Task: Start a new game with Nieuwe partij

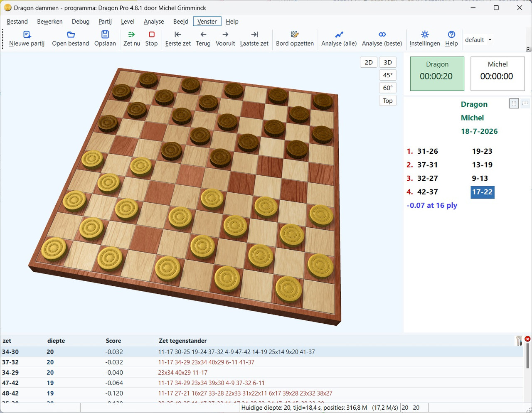Action: [x=27, y=39]
